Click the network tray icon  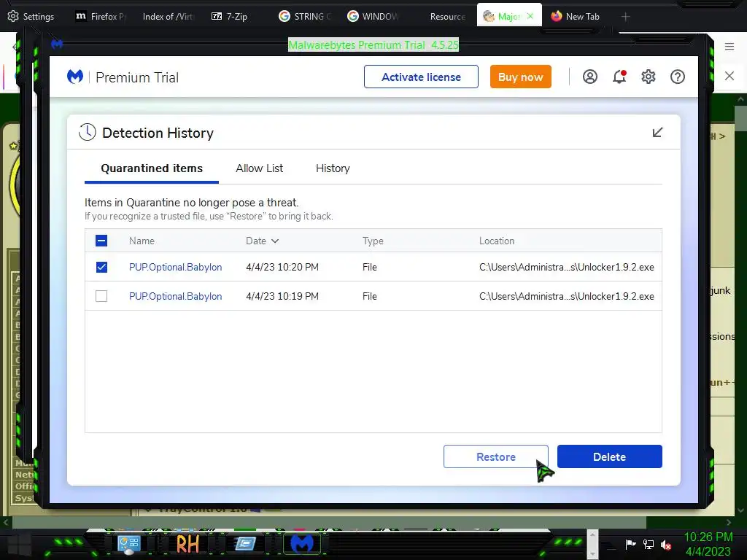649,544
